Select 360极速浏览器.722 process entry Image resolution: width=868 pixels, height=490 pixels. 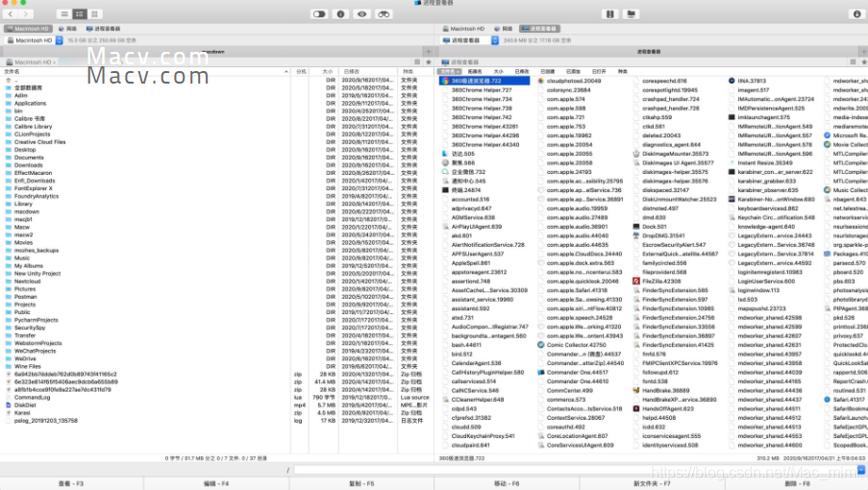(x=484, y=81)
